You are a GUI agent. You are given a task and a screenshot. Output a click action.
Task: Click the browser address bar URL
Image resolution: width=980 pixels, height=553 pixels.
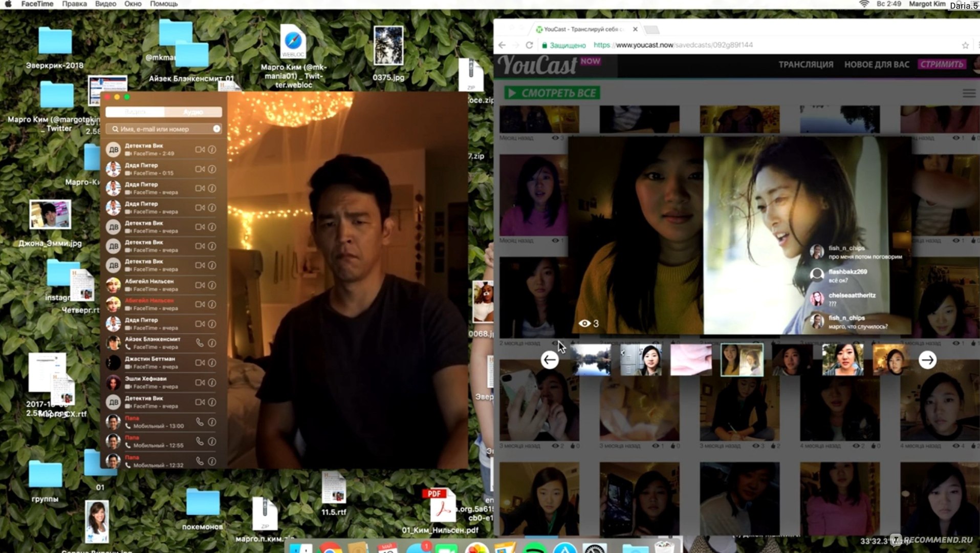[x=672, y=45]
